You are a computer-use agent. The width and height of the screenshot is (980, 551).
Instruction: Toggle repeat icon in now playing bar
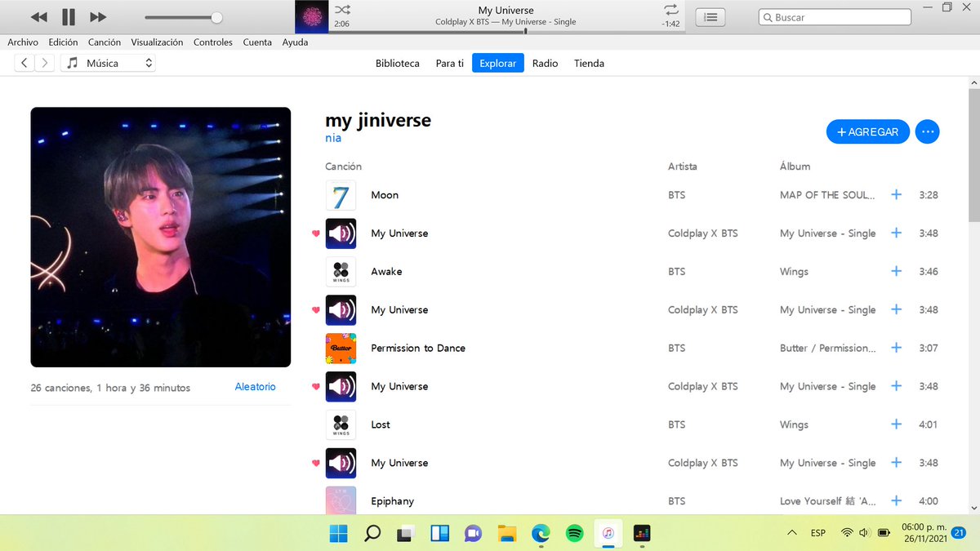671,10
